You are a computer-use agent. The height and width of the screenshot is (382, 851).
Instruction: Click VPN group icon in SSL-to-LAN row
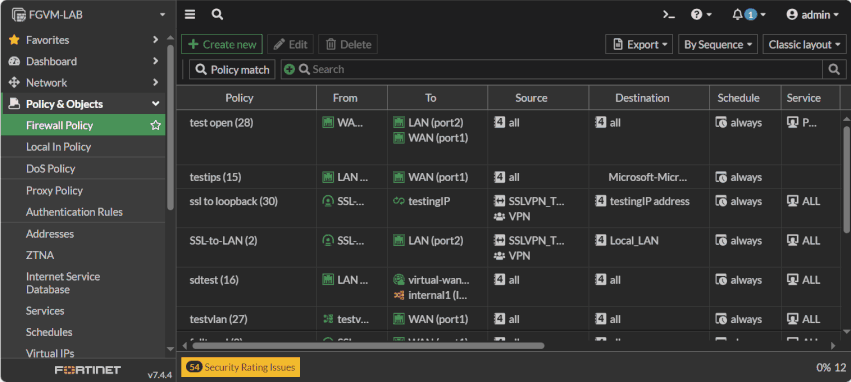click(499, 256)
